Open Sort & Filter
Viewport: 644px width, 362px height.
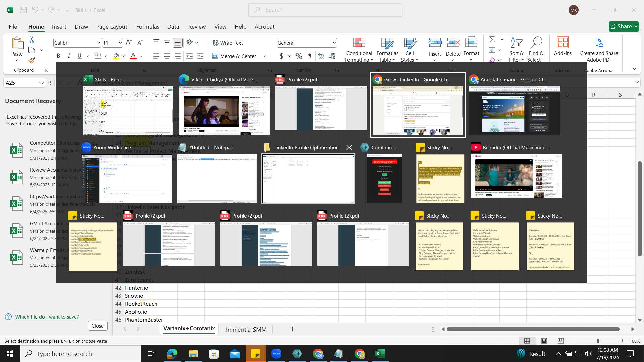516,50
